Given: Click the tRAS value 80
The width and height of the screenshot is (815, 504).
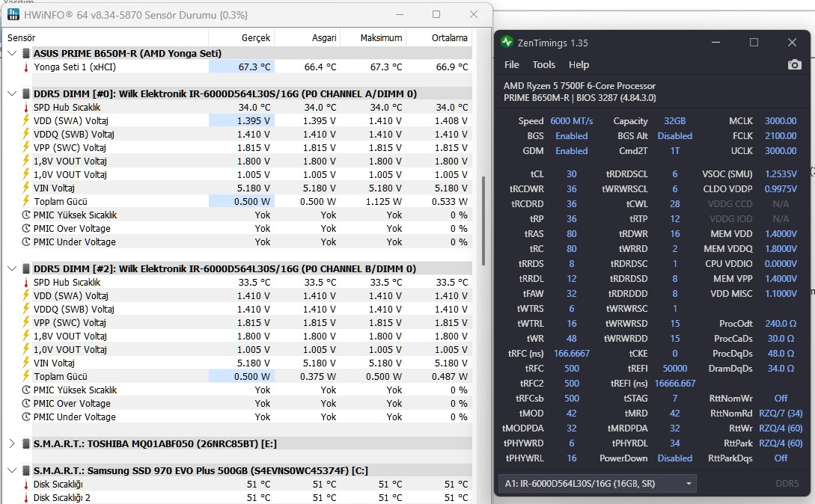Looking at the screenshot, I should (x=572, y=234).
